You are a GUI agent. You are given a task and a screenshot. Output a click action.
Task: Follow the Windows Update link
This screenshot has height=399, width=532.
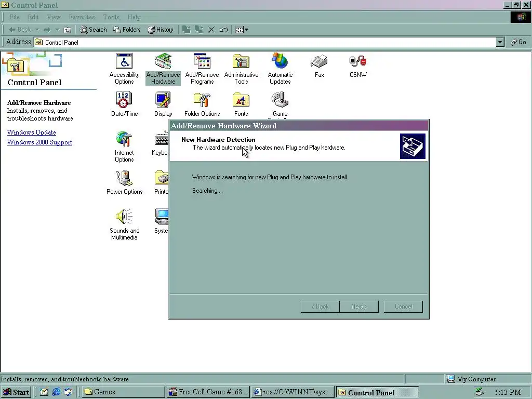click(32, 132)
